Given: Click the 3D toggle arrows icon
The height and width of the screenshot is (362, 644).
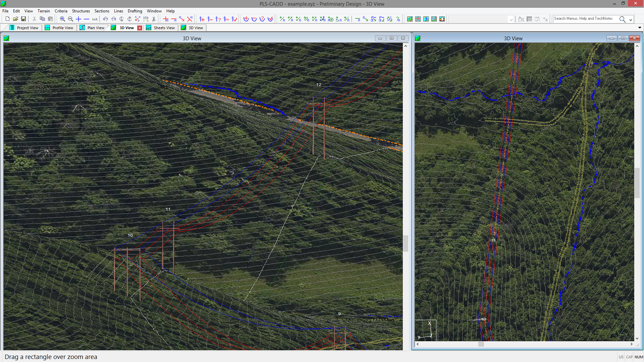Looking at the screenshot, I should click(x=146, y=19).
